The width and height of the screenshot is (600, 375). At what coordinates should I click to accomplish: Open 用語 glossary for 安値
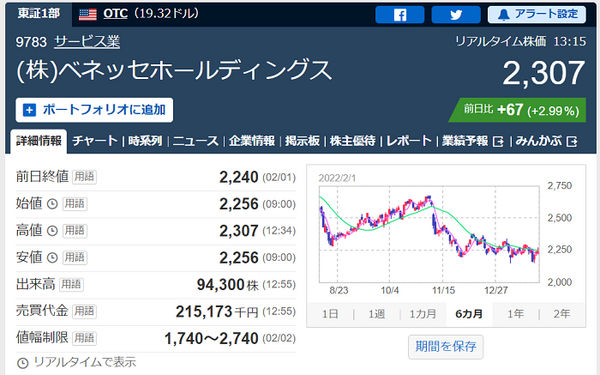coord(75,257)
